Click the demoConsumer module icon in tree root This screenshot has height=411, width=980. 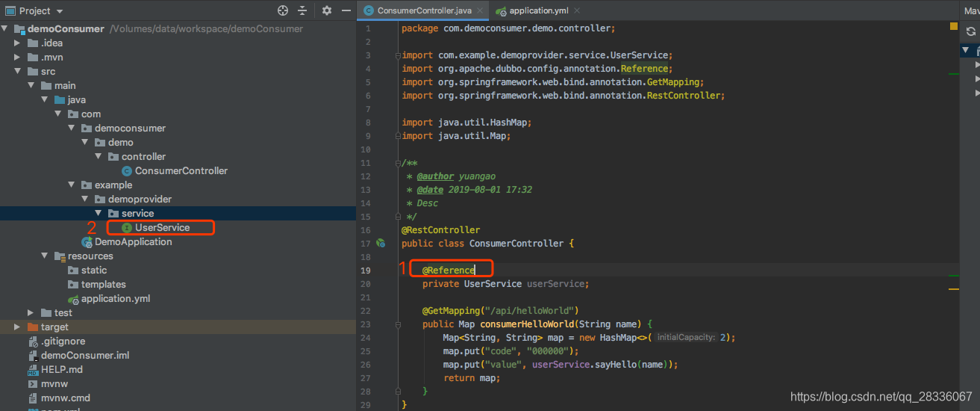19,29
